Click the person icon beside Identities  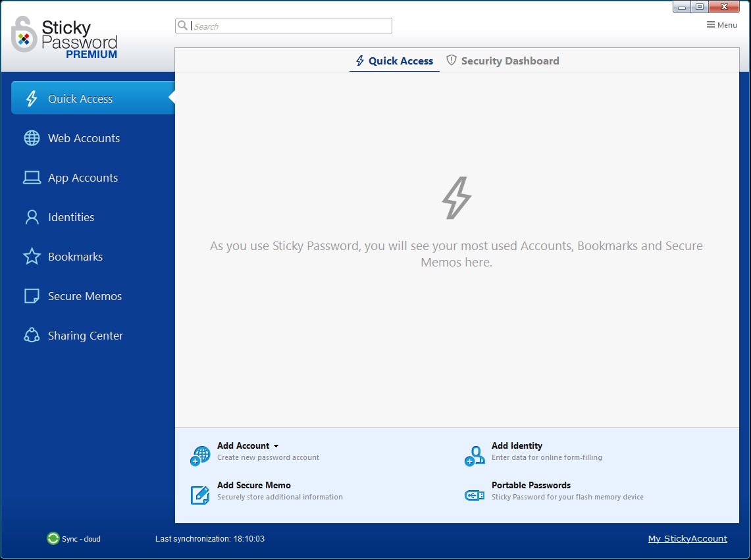32,217
